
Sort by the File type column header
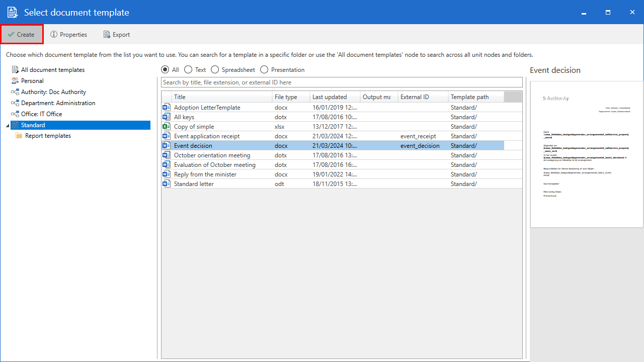286,97
